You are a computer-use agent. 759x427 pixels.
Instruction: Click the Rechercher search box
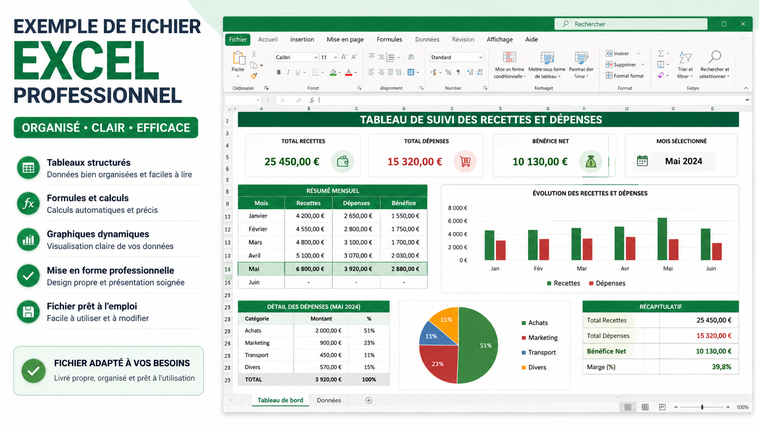click(x=631, y=24)
